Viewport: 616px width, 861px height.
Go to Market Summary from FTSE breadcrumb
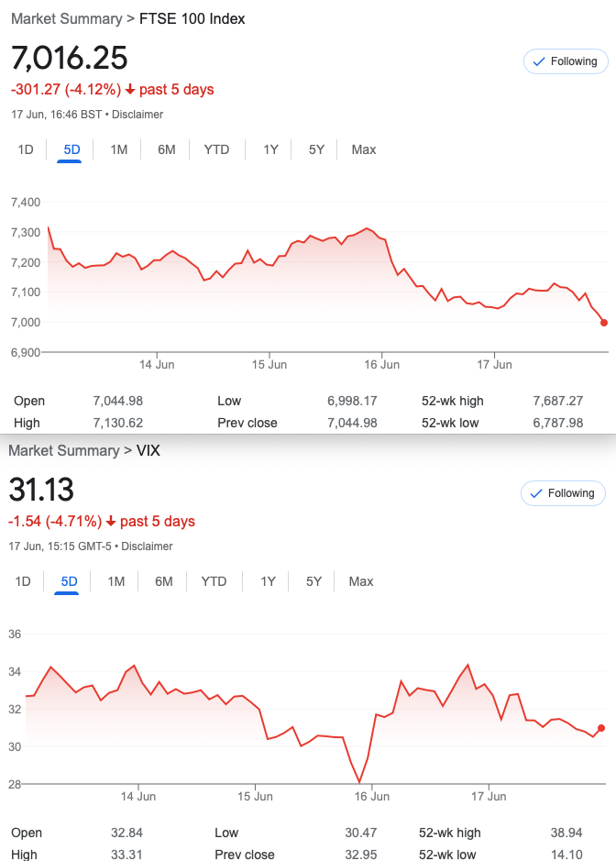point(66,18)
